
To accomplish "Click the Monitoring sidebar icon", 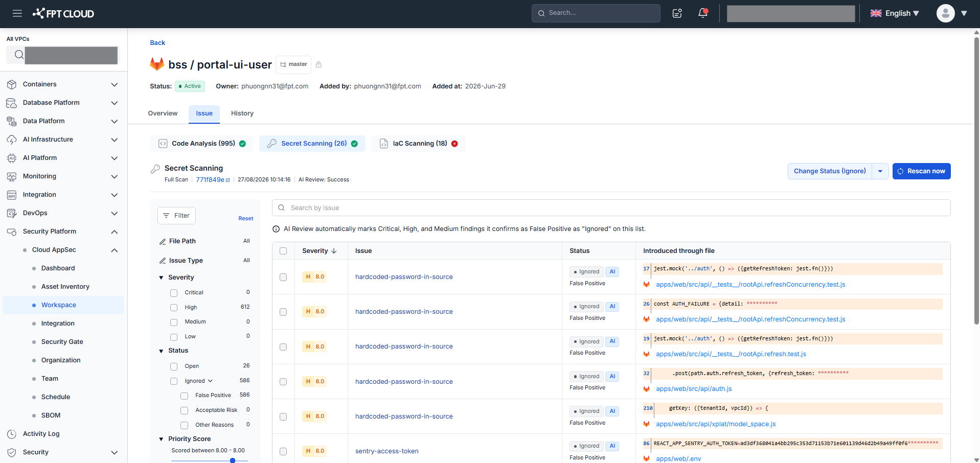I will coord(12,176).
